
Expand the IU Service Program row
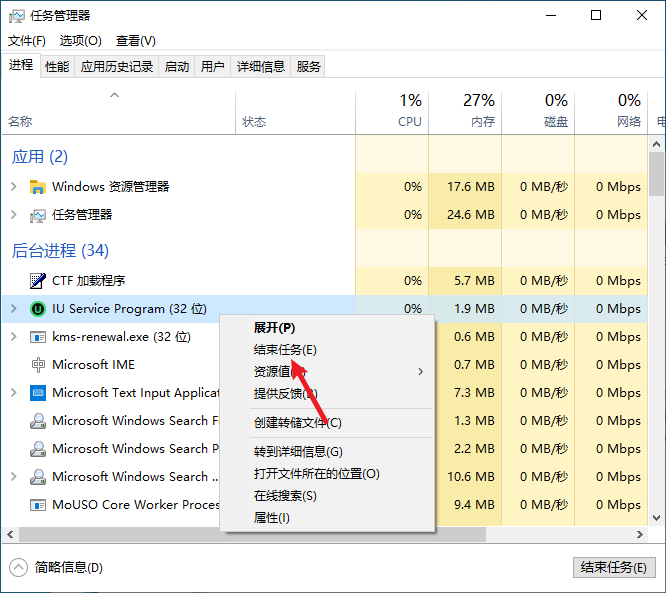pos(14,308)
